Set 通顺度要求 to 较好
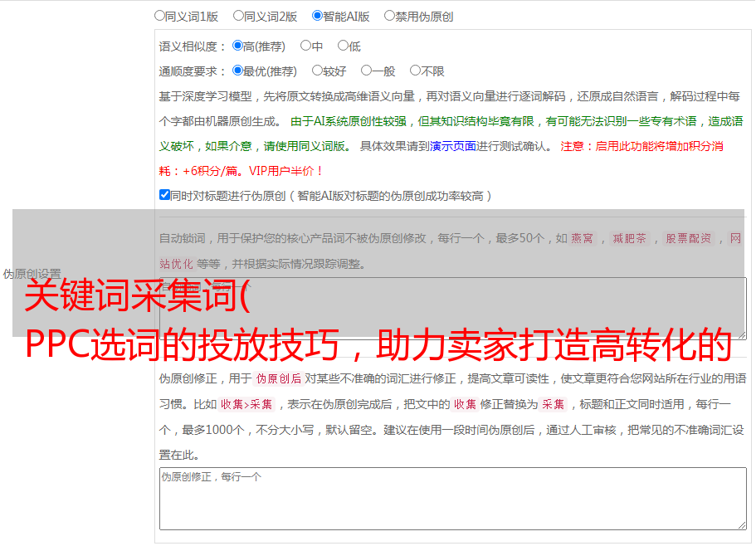756x546 pixels. 317,71
